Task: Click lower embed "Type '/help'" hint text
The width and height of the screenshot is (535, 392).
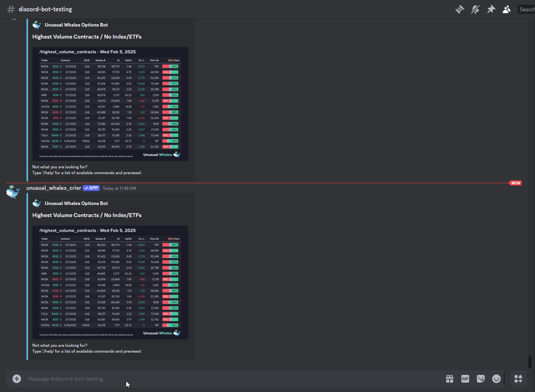Action: pos(87,351)
